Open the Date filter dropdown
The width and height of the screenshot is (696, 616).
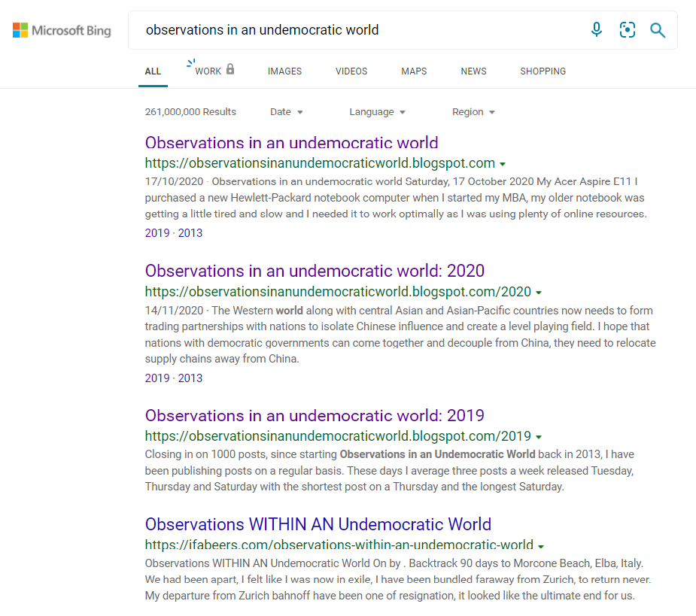(x=286, y=112)
